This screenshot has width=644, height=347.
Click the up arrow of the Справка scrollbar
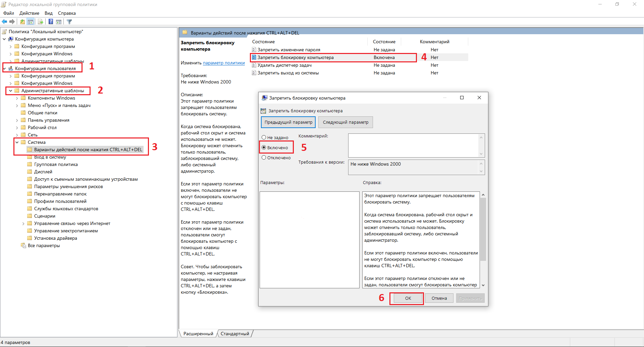tap(483, 195)
